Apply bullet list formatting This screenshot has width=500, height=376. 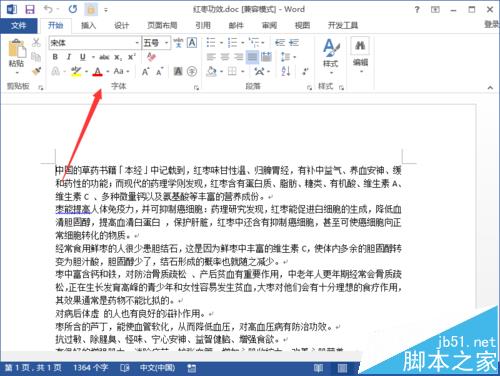tap(211, 42)
